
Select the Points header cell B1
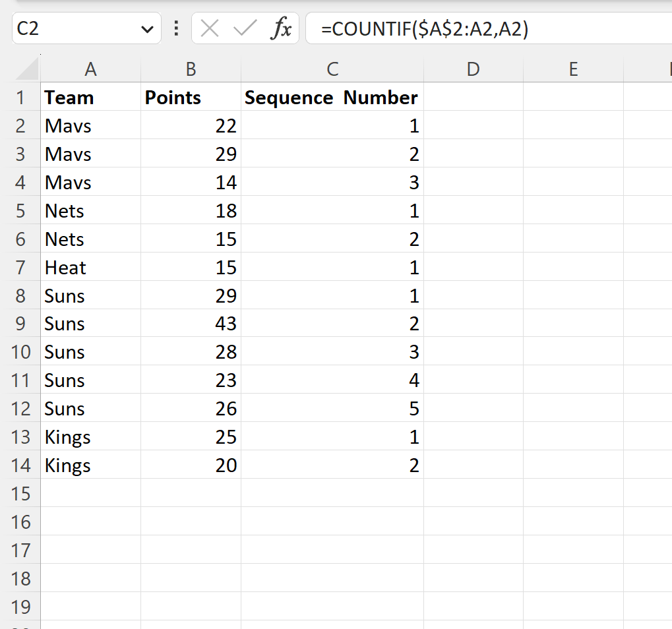(191, 97)
